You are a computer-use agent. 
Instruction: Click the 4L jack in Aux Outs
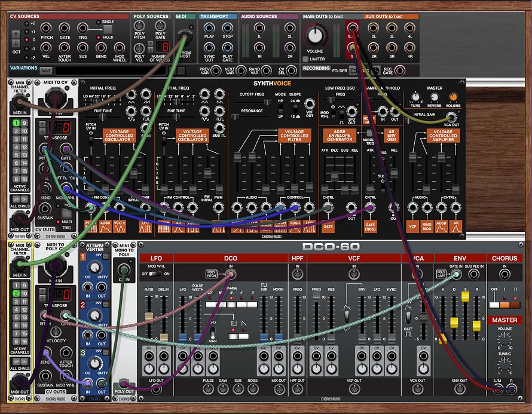(x=409, y=28)
